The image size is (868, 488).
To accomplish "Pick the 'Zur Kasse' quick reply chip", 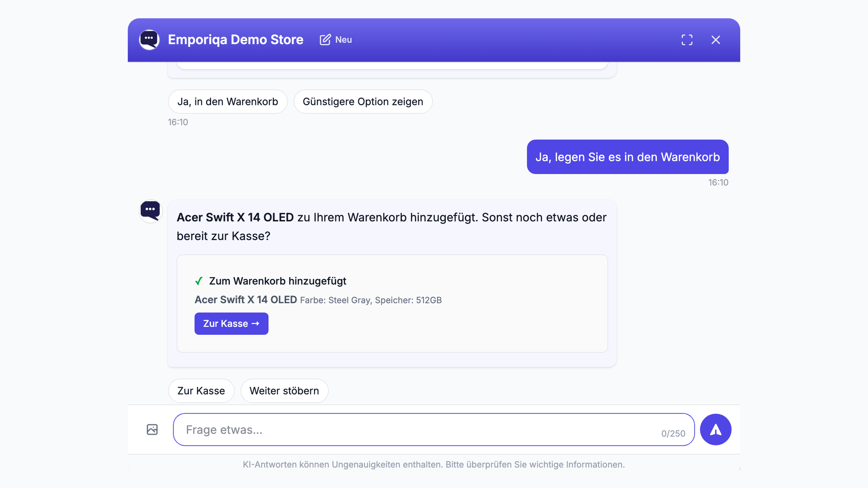I will coord(201,391).
